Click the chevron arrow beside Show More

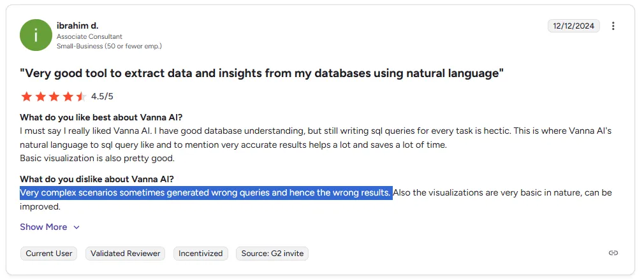77,227
